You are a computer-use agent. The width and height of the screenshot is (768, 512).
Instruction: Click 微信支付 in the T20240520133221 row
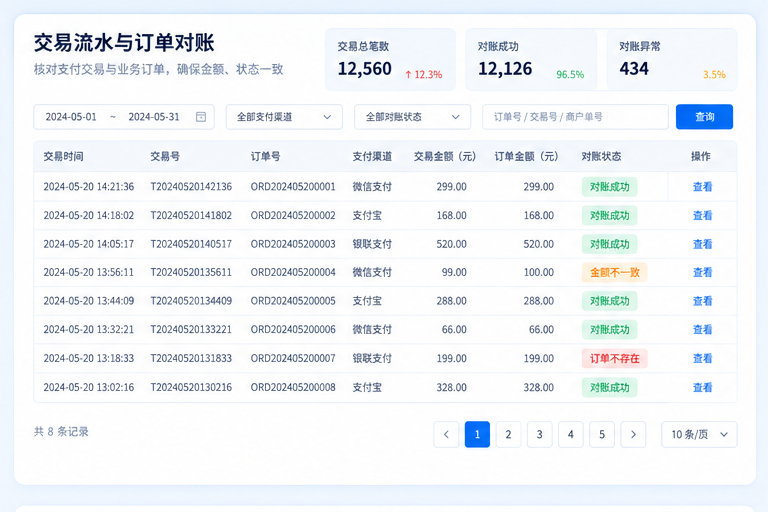click(x=372, y=330)
